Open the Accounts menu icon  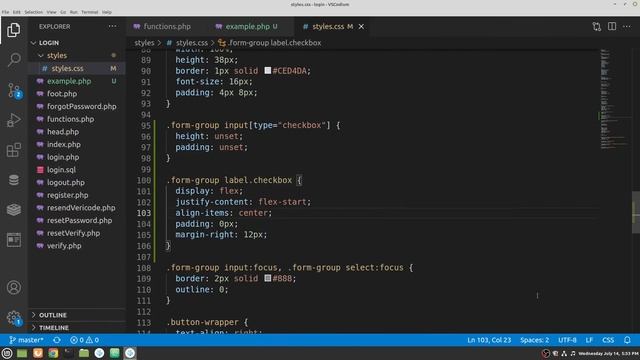pyautogui.click(x=13, y=287)
